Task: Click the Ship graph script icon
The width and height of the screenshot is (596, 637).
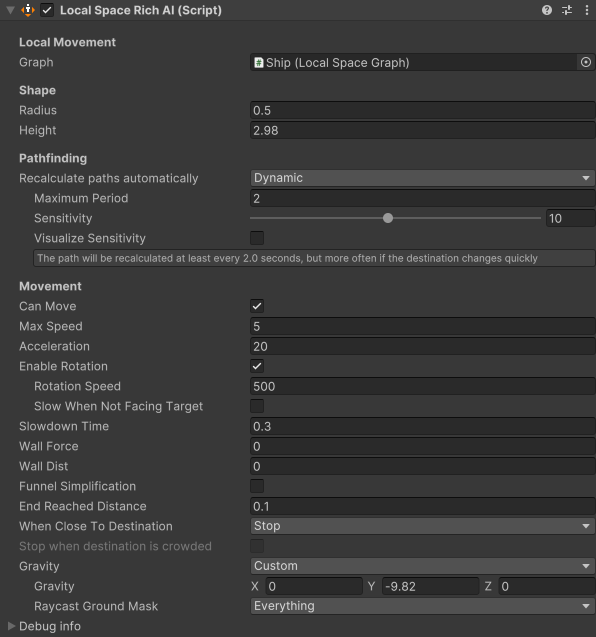Action: tap(258, 63)
